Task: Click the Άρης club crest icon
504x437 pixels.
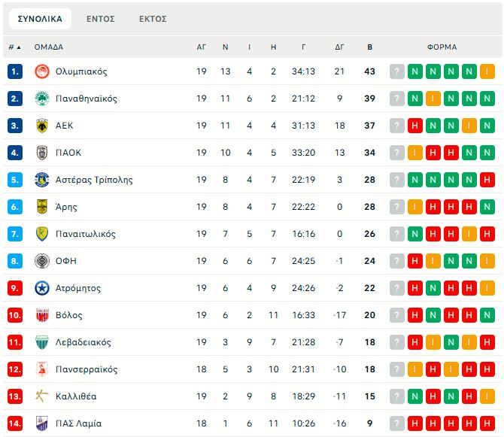Action: [x=42, y=207]
